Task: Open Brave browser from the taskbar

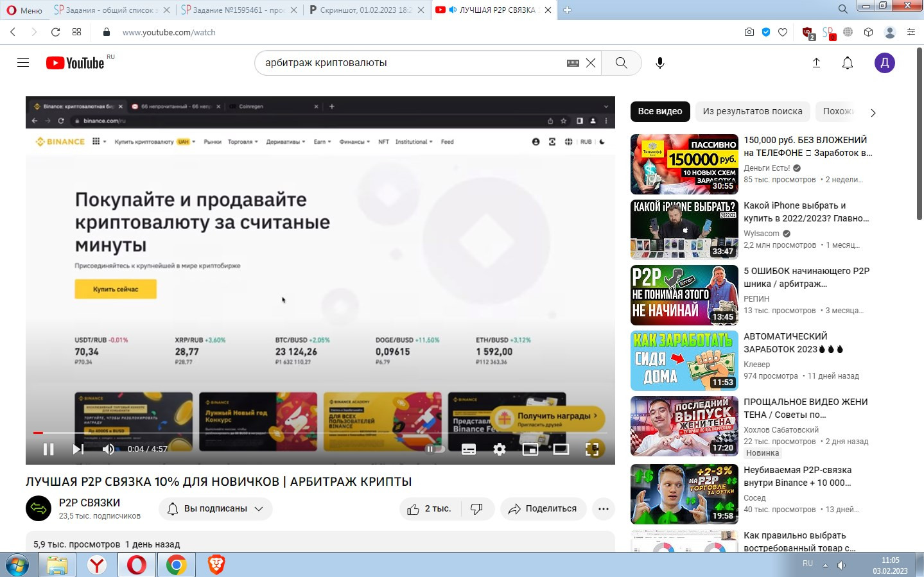Action: (x=216, y=565)
